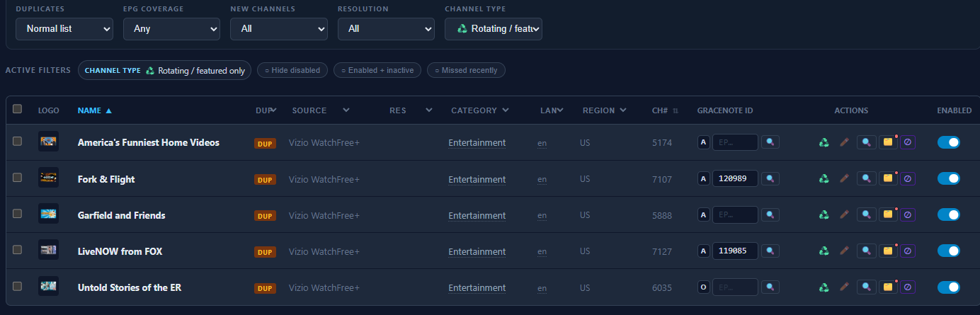Click the 'Missed recently' filter chip
Viewport: 980px width, 315px height.
(466, 70)
